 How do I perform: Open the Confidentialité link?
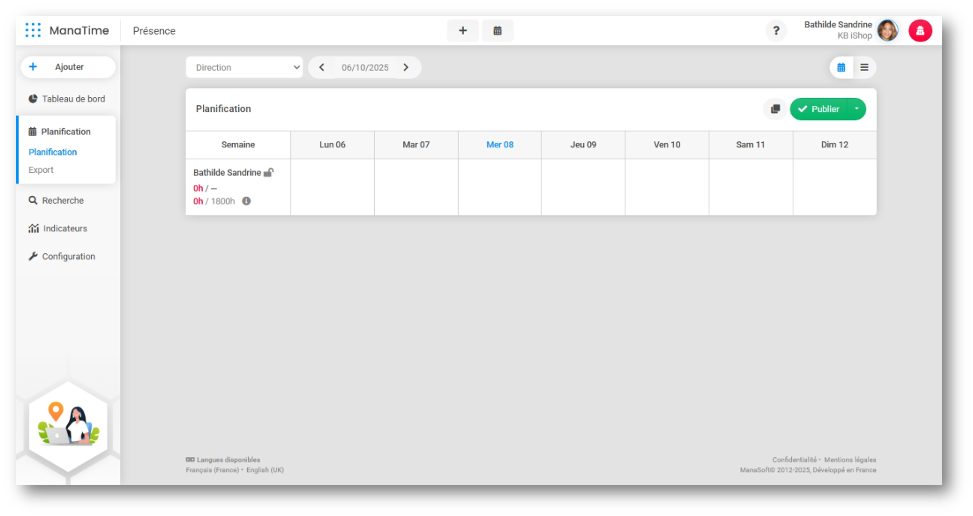coord(794,460)
